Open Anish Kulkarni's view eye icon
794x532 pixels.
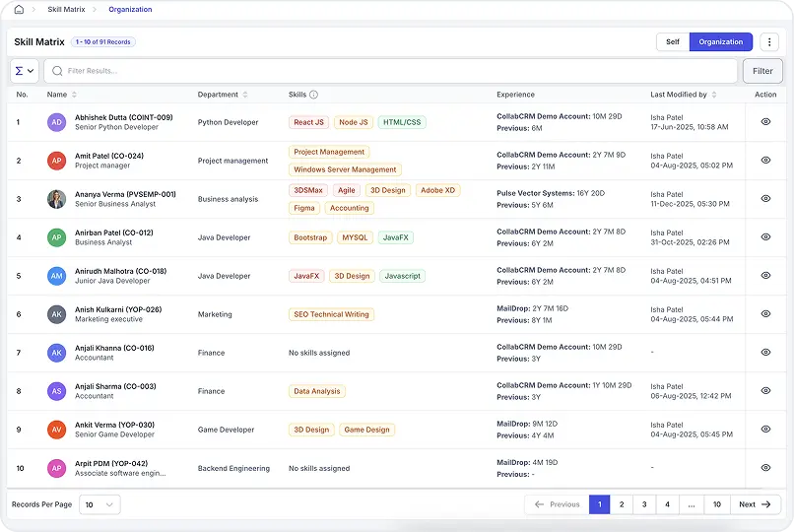pyautogui.click(x=765, y=314)
